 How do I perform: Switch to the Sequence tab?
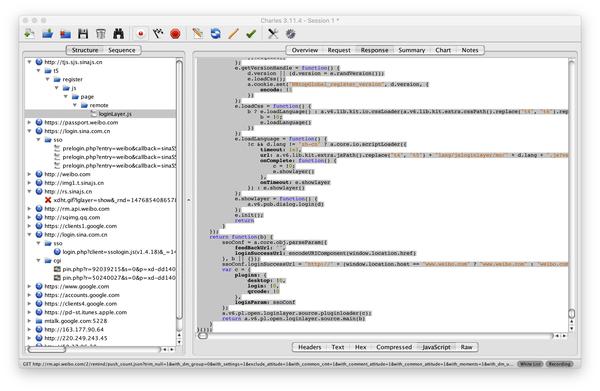coord(122,50)
